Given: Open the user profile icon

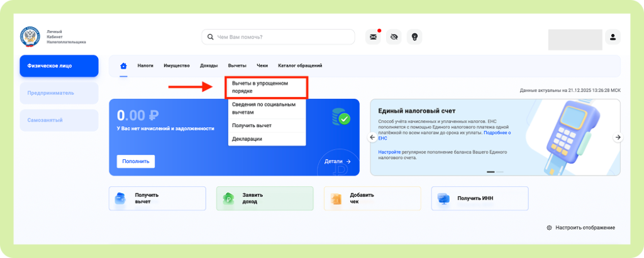Looking at the screenshot, I should pos(613,37).
